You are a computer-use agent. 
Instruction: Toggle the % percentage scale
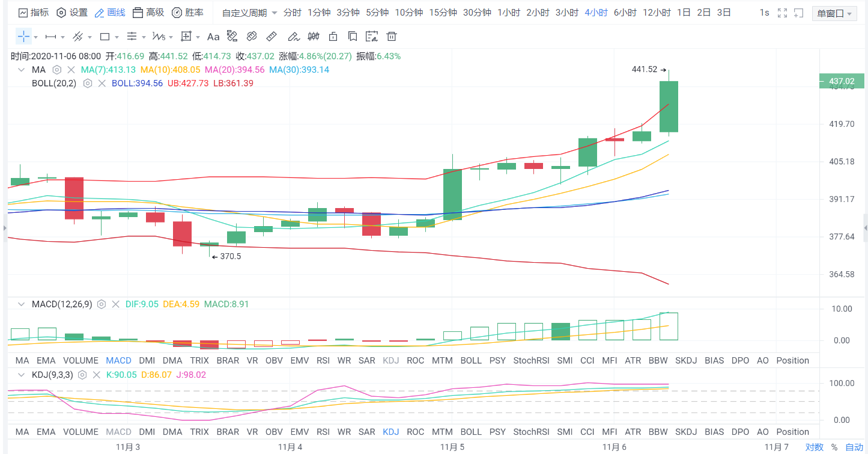pos(834,447)
